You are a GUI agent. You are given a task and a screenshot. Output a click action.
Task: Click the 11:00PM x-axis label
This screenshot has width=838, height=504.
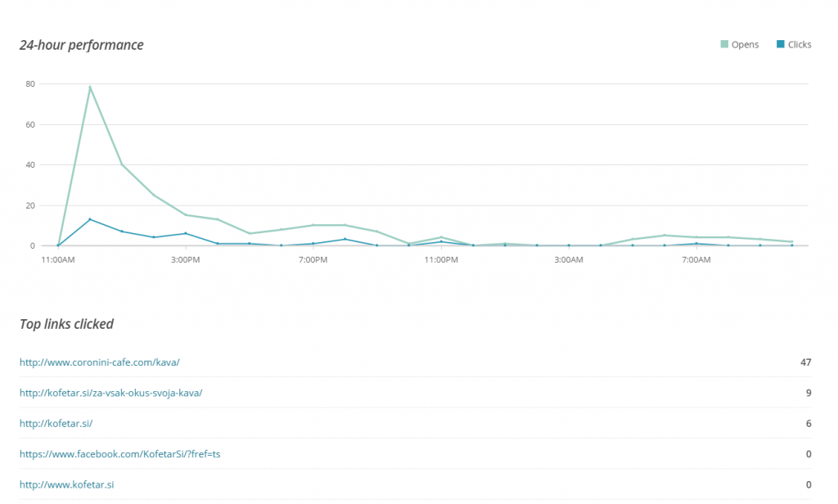tap(441, 260)
